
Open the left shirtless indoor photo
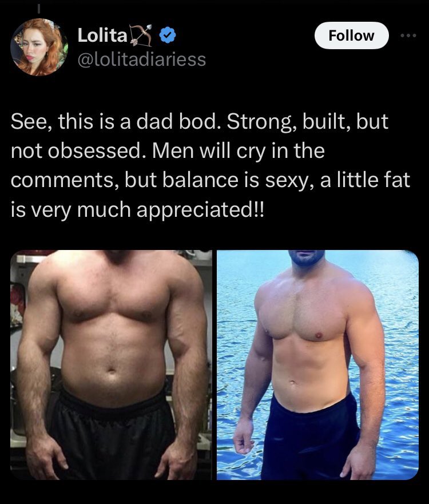(111, 365)
